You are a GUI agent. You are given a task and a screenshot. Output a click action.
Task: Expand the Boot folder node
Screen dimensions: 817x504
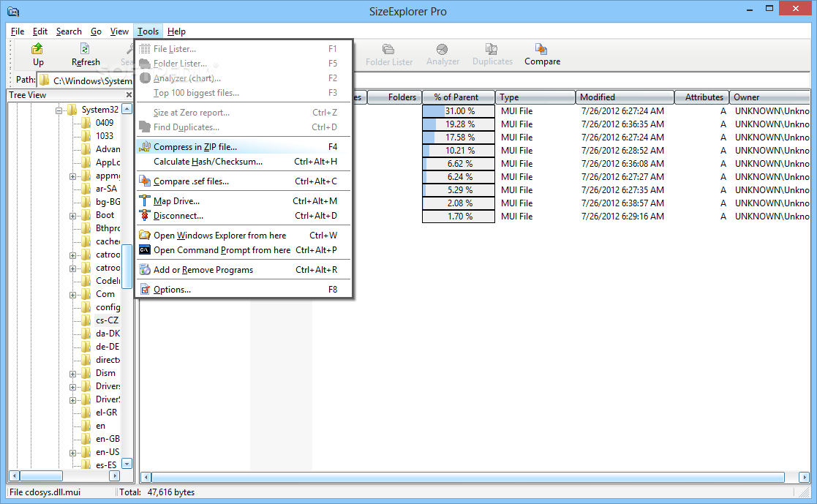pos(73,216)
